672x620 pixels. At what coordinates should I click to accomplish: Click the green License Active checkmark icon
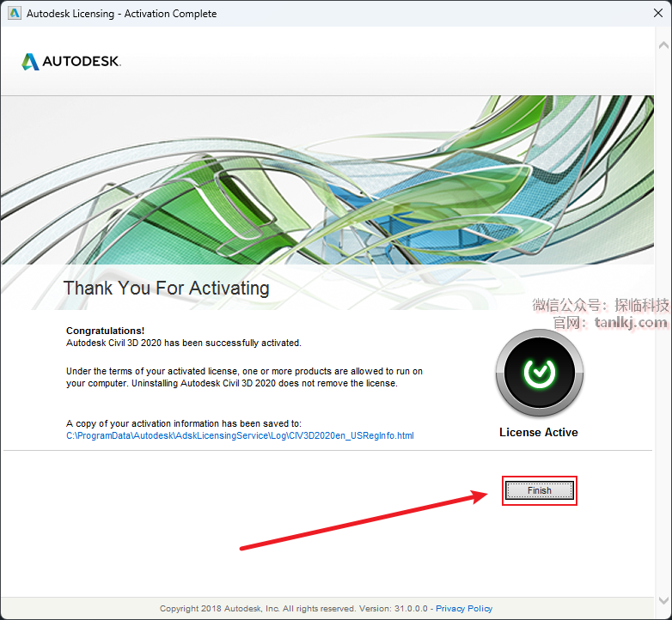[539, 372]
